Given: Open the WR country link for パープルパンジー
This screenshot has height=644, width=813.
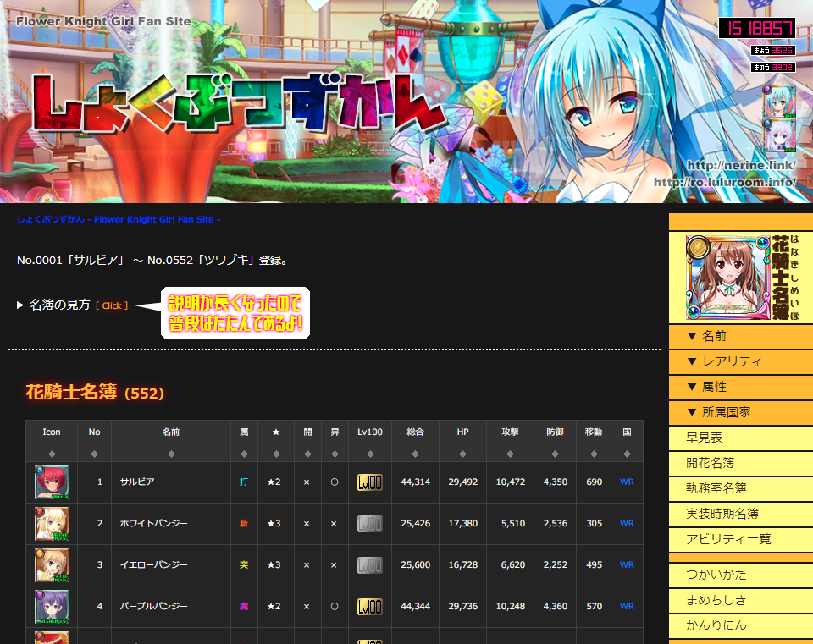Looking at the screenshot, I should coord(627,606).
